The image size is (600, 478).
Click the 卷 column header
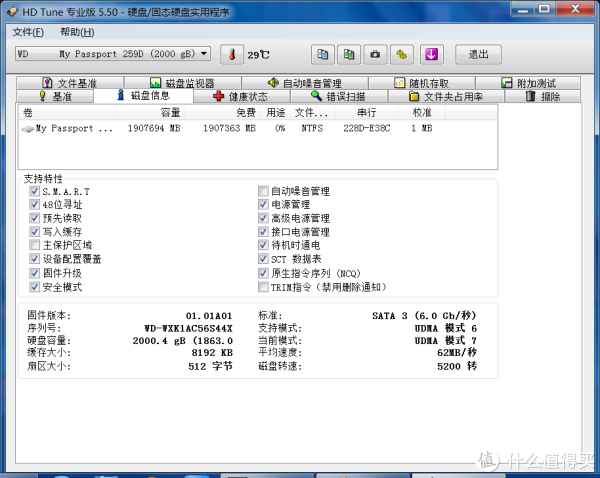[x=67, y=113]
